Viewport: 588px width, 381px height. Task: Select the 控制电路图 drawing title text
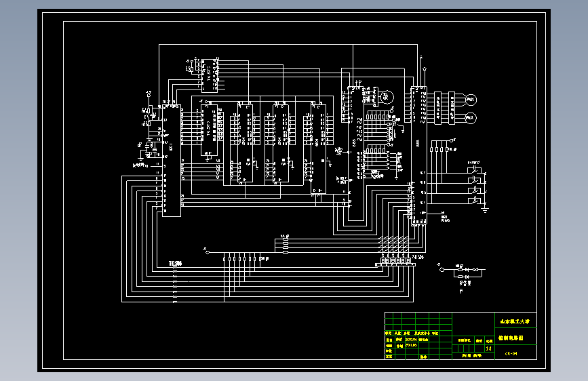(x=511, y=338)
